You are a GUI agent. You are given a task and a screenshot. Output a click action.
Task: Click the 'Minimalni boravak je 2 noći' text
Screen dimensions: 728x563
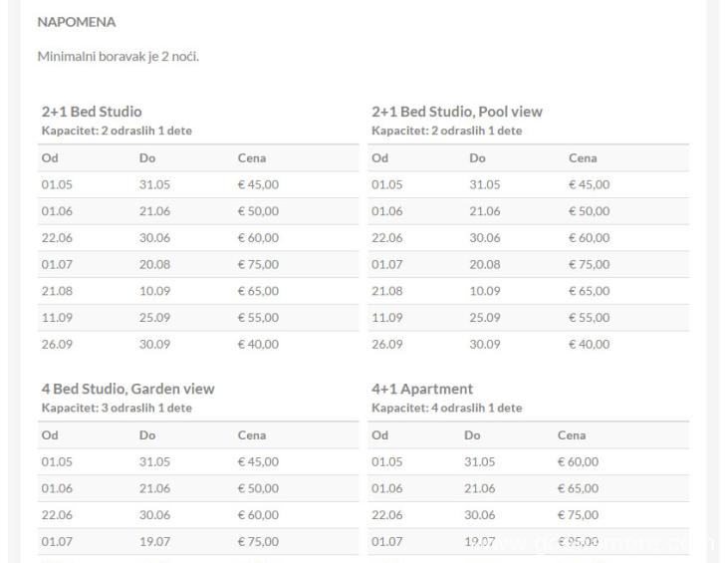coord(118,56)
